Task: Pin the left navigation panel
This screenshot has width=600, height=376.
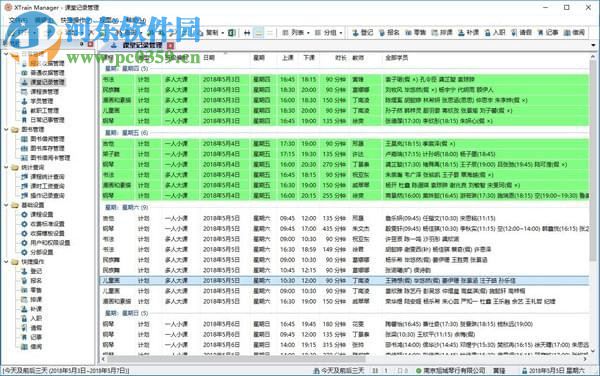Action: 82,44
